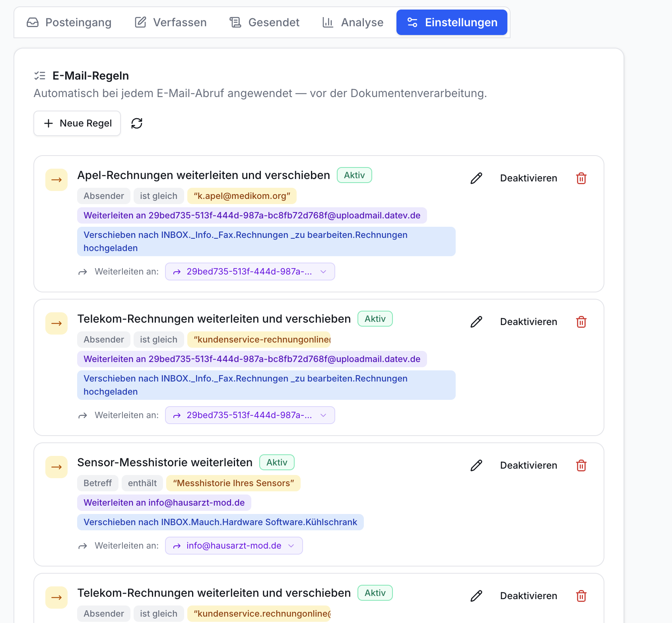This screenshot has width=672, height=623.
Task: Refresh the rules list icon
Action: pos(137,123)
